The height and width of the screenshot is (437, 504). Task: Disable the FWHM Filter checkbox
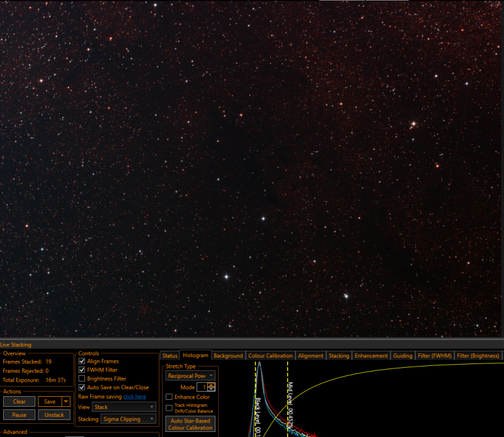[x=82, y=370]
